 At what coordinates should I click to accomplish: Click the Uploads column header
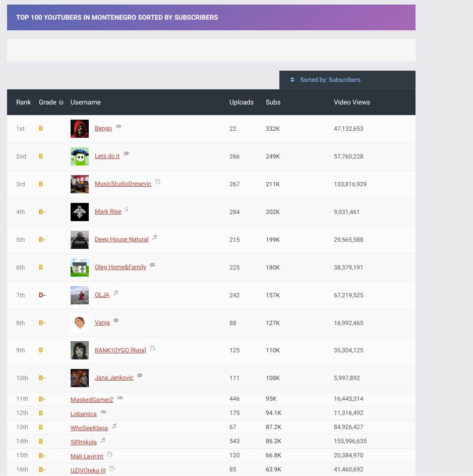click(242, 102)
